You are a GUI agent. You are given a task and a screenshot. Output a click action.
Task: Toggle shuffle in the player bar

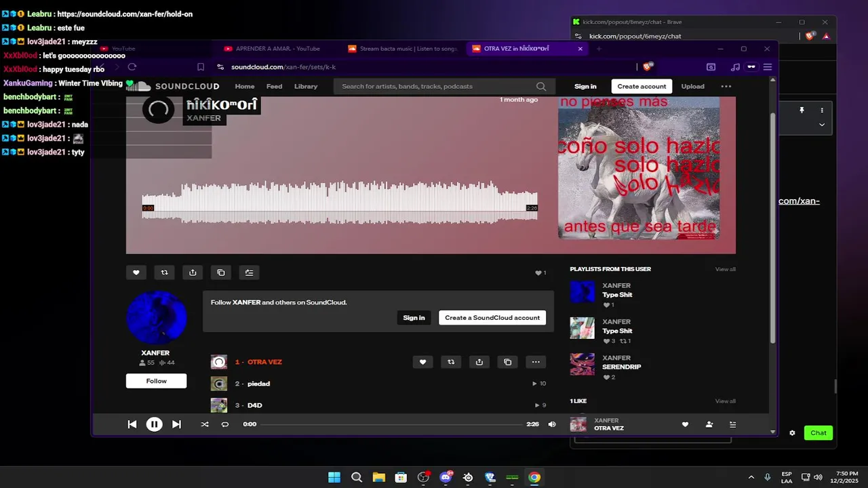pyautogui.click(x=205, y=424)
